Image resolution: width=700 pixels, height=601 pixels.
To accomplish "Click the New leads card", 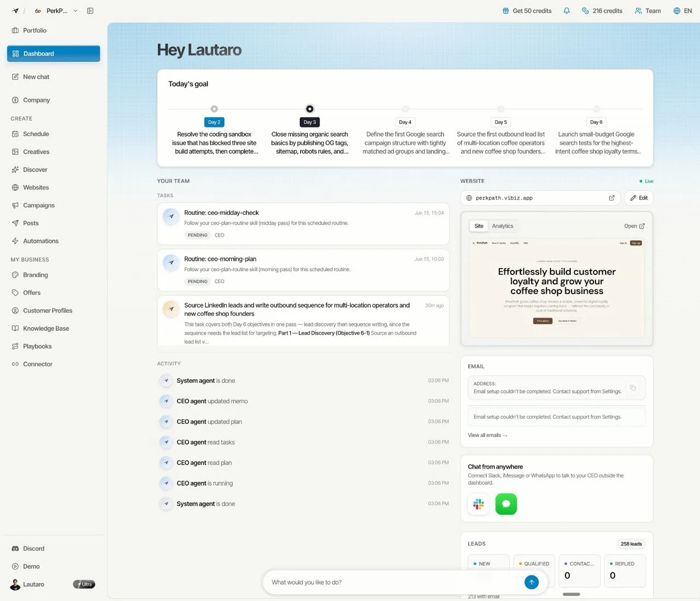I will click(x=488, y=570).
